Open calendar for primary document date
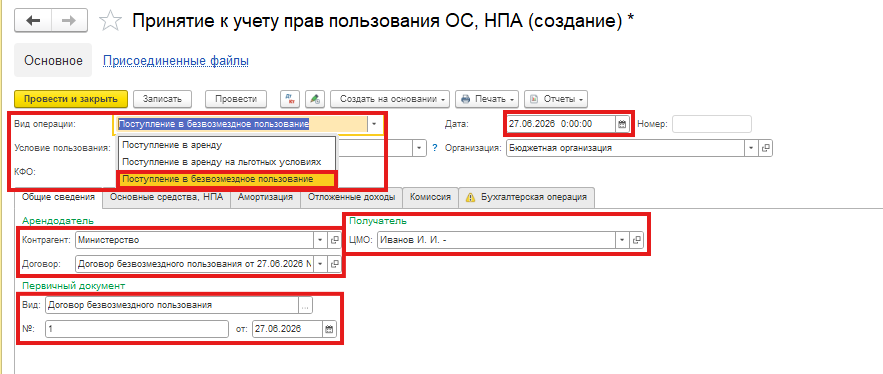 click(329, 329)
